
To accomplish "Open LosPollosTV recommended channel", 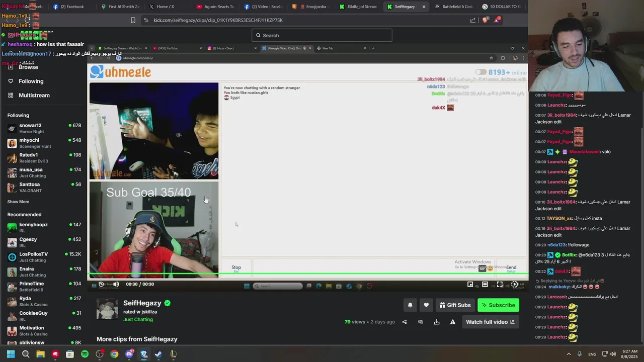I will [44, 257].
